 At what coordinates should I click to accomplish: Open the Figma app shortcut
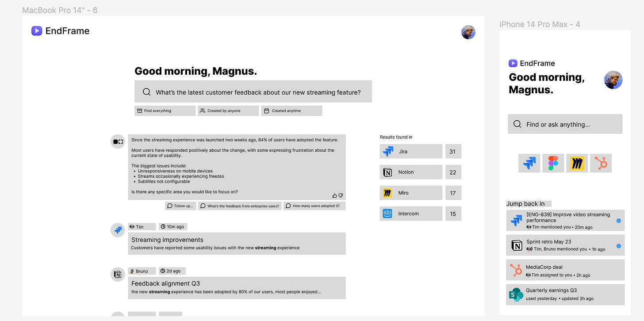(553, 163)
